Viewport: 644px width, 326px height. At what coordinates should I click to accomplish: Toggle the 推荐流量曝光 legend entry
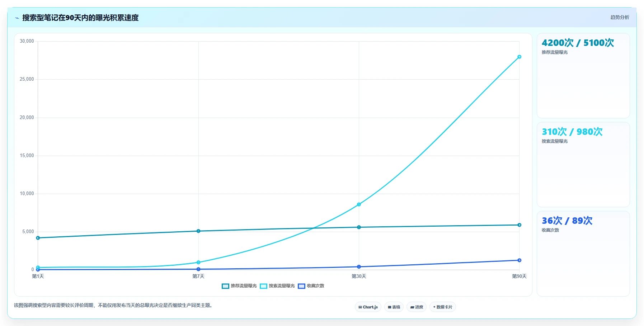click(239, 286)
